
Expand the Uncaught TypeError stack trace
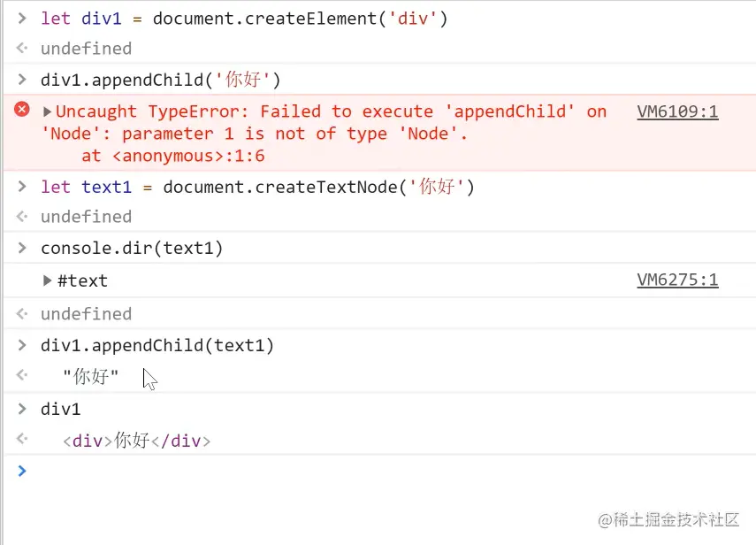(48, 111)
